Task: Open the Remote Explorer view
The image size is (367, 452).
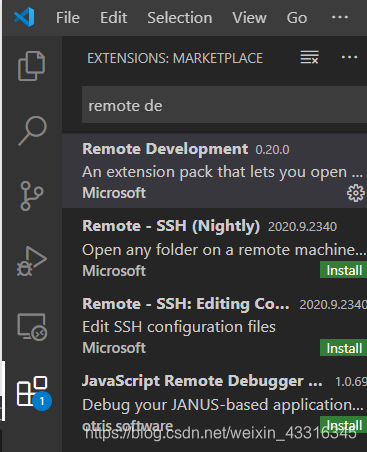Action: pyautogui.click(x=32, y=326)
